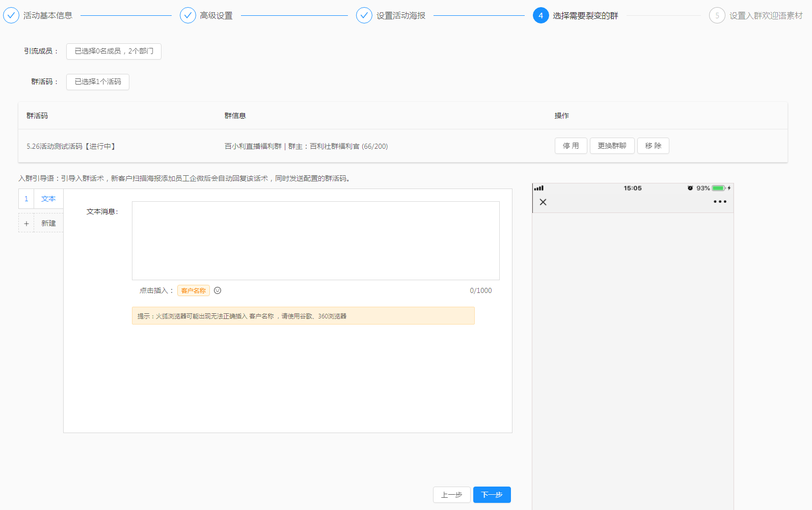Click into the 文本消息 text area
This screenshot has height=510, width=812.
(315, 240)
